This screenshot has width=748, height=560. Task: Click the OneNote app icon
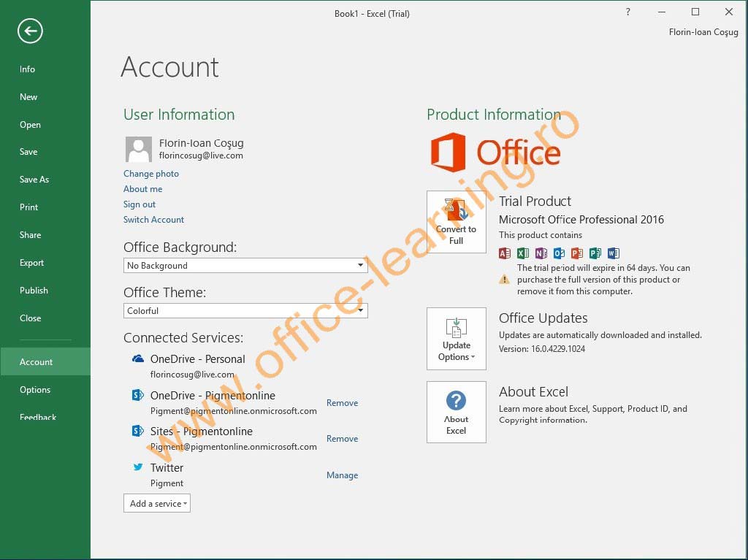[541, 253]
